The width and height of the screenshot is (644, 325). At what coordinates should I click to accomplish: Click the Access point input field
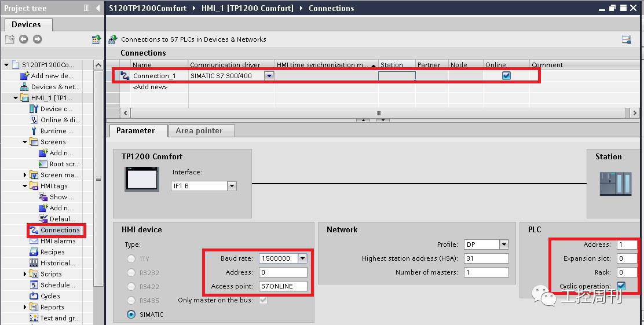[283, 286]
